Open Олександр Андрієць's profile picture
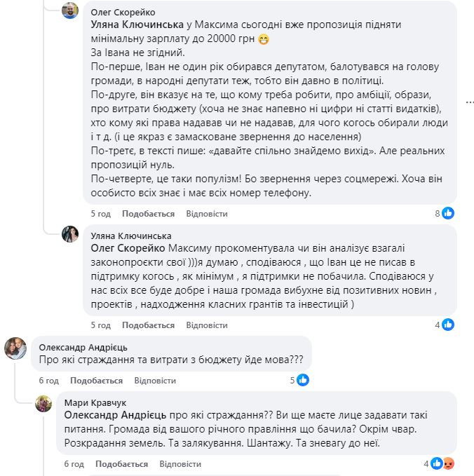 (16, 347)
